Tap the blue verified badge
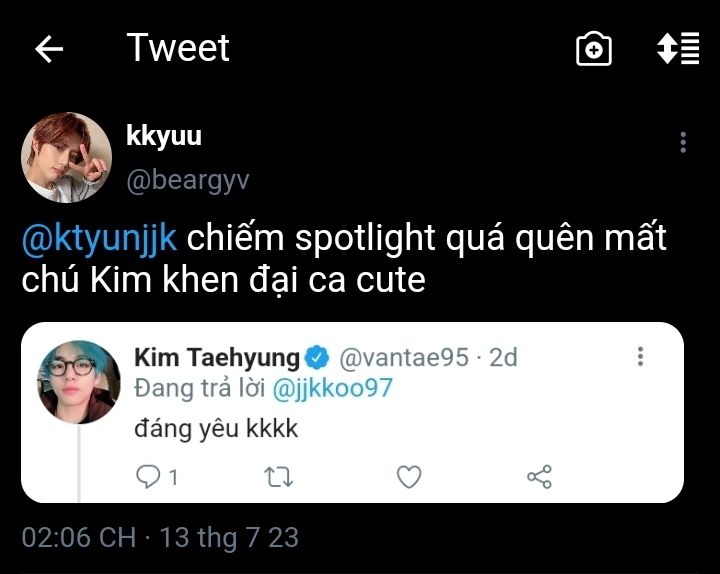The width and height of the screenshot is (720, 574). point(317,357)
